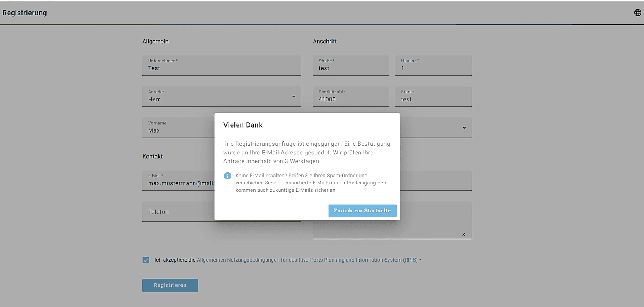Screen dimensions: 644x307
Task: Toggle the terms acceptance checkbox
Action: click(x=146, y=260)
